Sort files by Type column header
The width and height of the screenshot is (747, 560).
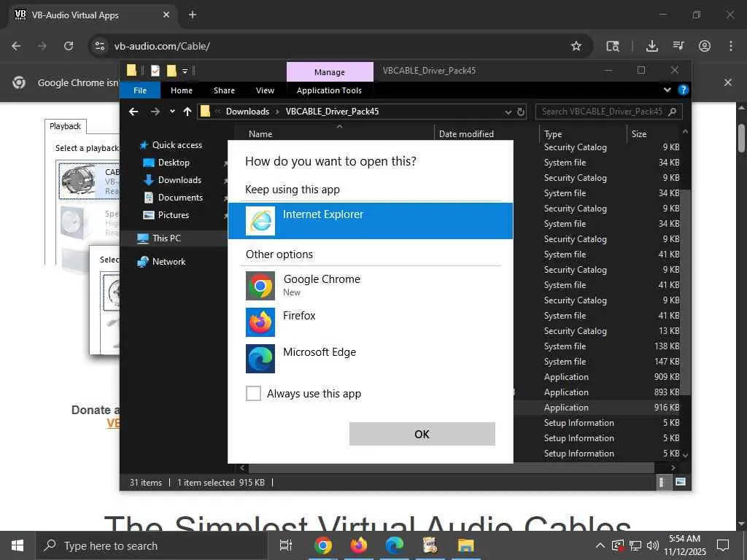point(553,134)
